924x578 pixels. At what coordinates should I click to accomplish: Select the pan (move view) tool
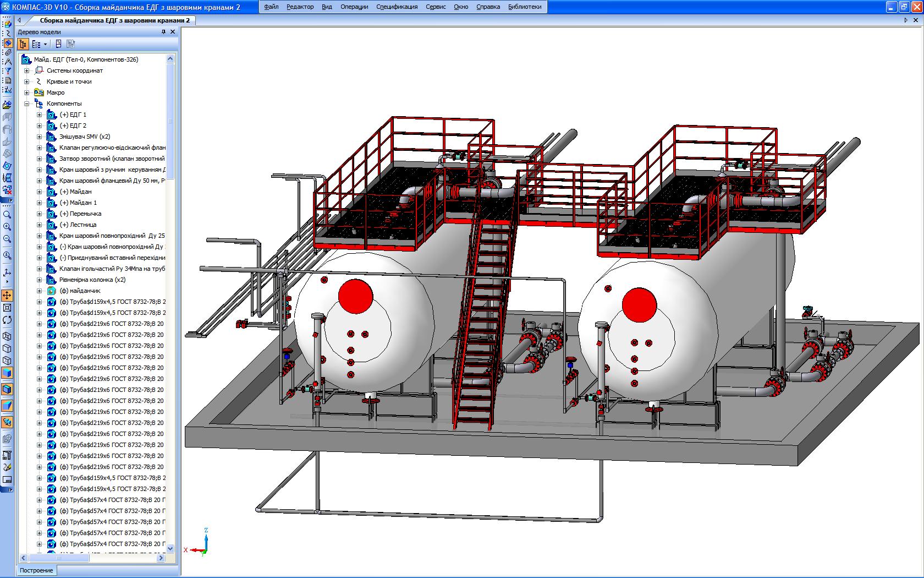coord(7,295)
